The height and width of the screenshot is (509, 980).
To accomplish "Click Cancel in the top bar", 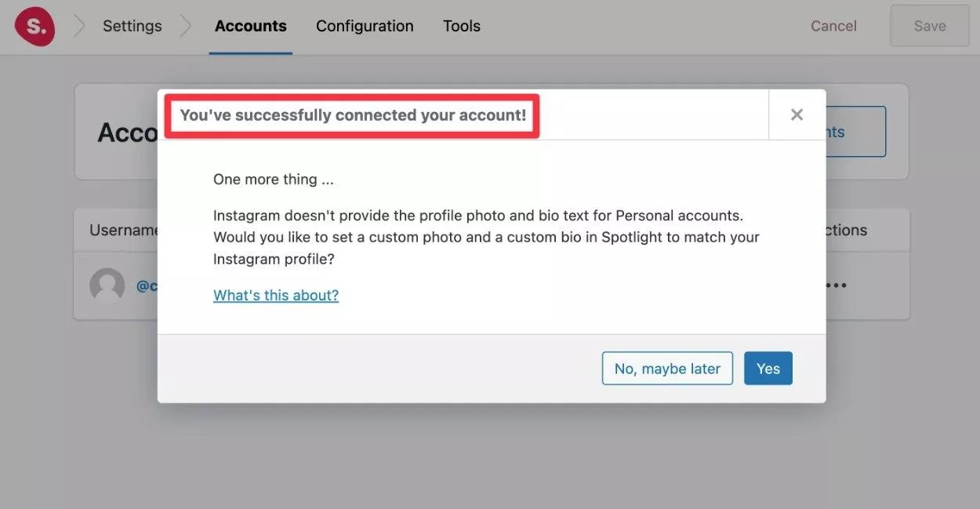I will [x=833, y=26].
